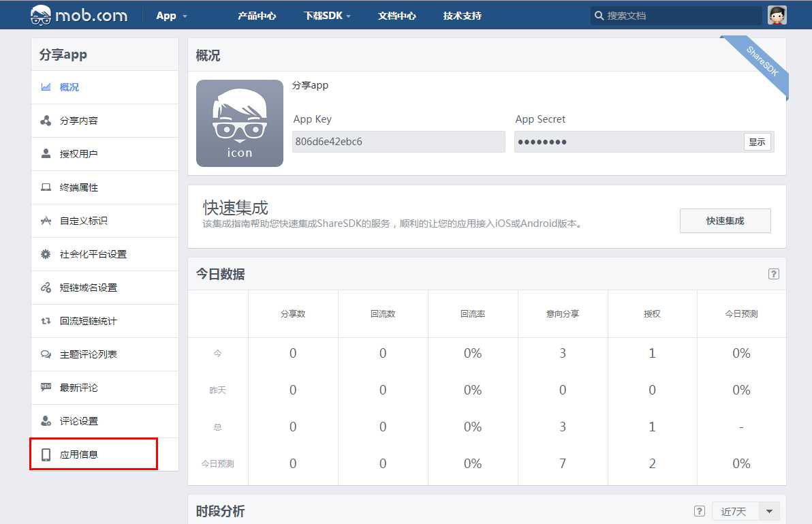
Task: Open the 技术支持 menu item
Action: pos(461,15)
